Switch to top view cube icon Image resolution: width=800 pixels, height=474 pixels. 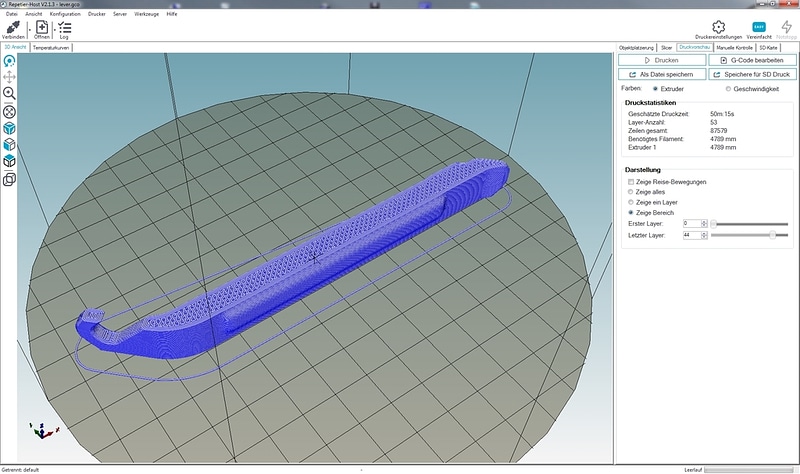[9, 161]
